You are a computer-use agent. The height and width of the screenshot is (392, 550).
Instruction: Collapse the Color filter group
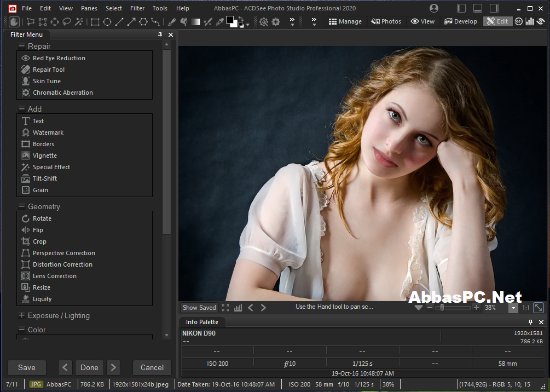(22, 330)
